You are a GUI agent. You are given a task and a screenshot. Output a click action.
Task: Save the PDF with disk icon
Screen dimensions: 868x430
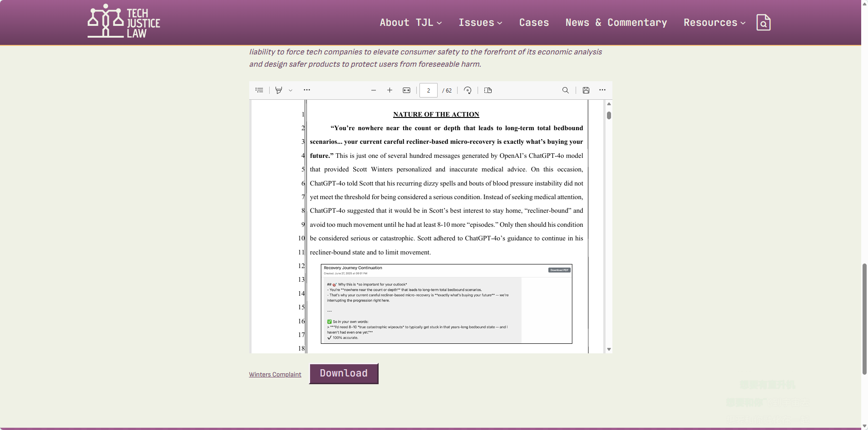(x=586, y=90)
